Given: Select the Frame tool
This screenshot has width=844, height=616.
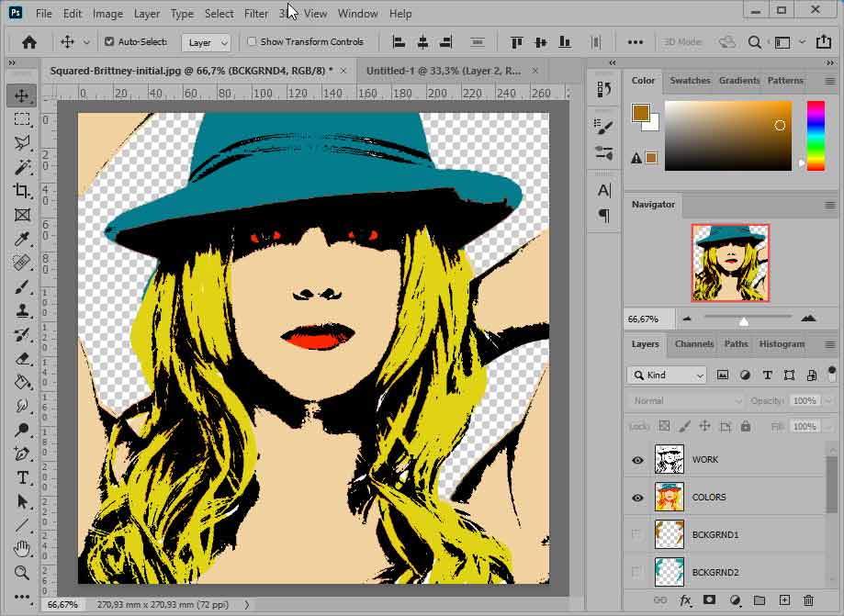Looking at the screenshot, I should tap(21, 215).
